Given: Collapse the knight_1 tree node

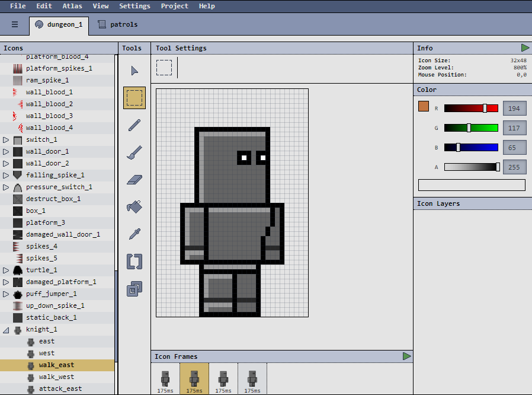Looking at the screenshot, I should pos(6,330).
